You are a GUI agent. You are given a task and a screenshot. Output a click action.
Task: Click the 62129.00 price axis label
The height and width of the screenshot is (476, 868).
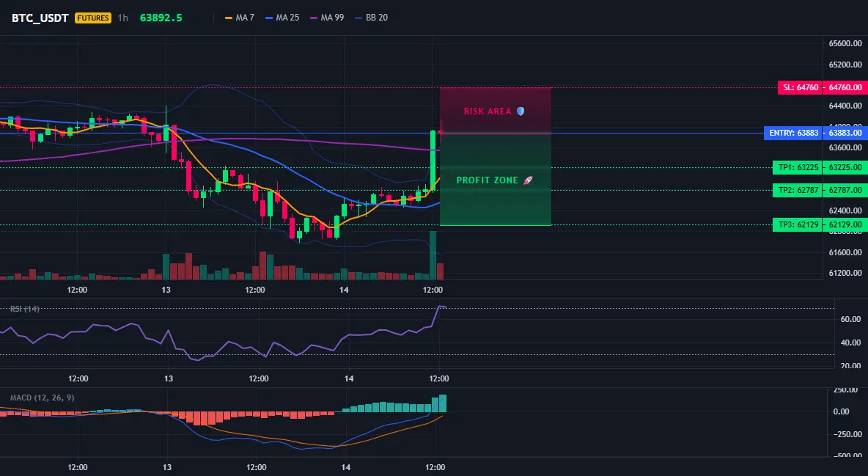click(845, 225)
